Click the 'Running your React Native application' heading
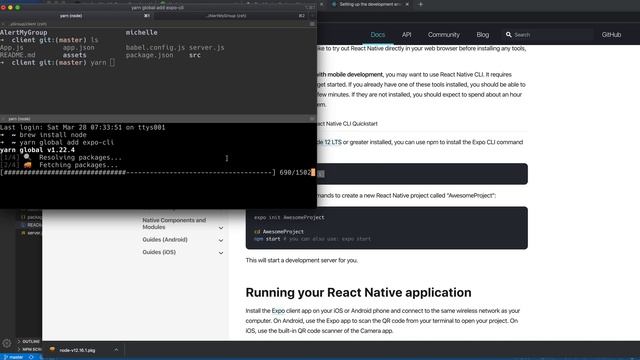Image resolution: width=640 pixels, height=360 pixels. pyautogui.click(x=358, y=293)
